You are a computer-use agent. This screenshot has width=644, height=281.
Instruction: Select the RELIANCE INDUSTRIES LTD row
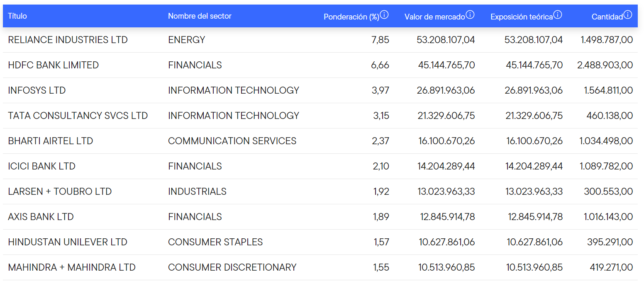click(68, 40)
